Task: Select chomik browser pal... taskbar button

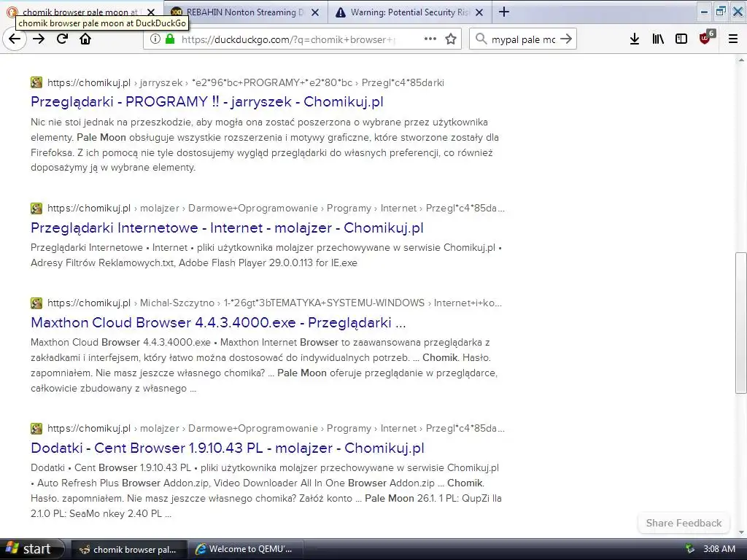Action: (x=128, y=549)
